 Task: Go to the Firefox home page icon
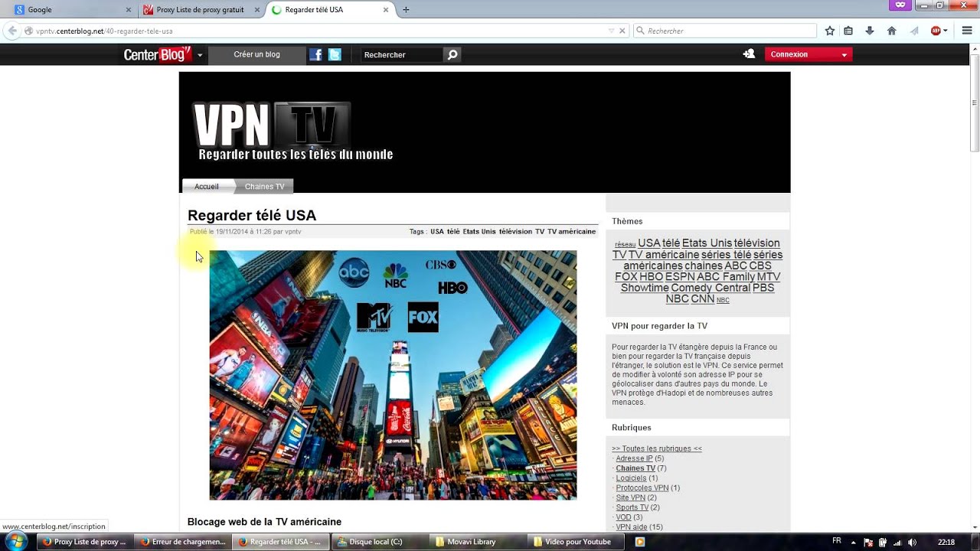click(x=891, y=31)
